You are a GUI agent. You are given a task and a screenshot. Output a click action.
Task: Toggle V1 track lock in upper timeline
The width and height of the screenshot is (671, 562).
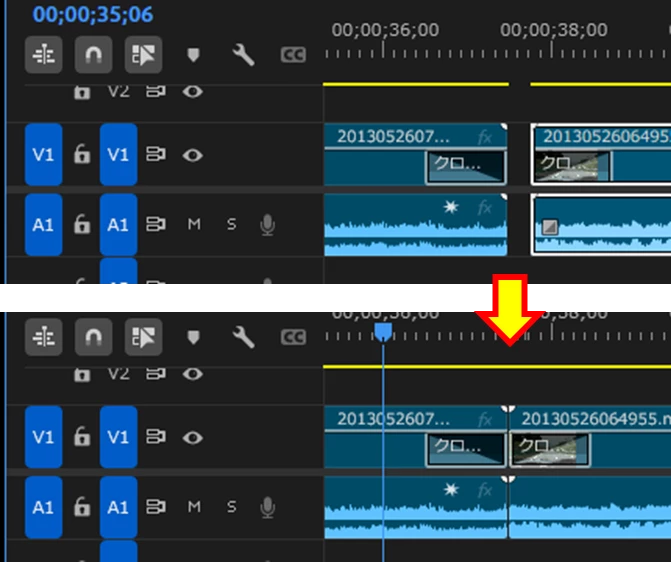pos(82,154)
